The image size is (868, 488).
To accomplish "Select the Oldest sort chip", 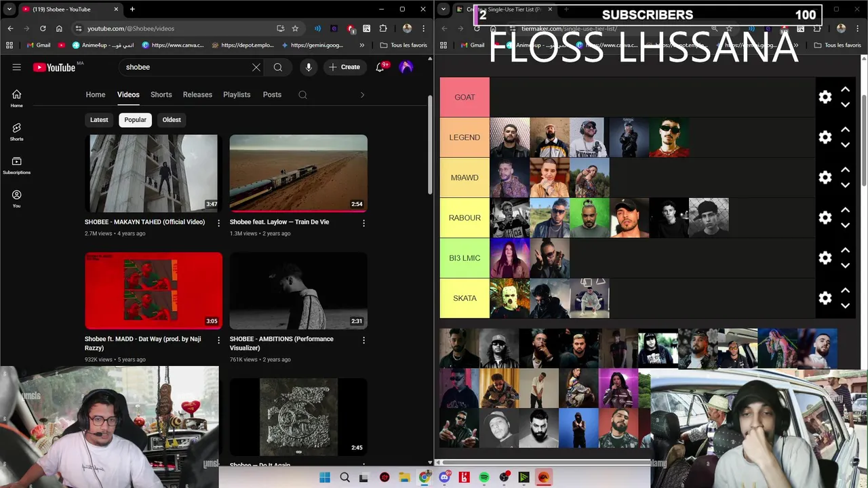I will 172,120.
